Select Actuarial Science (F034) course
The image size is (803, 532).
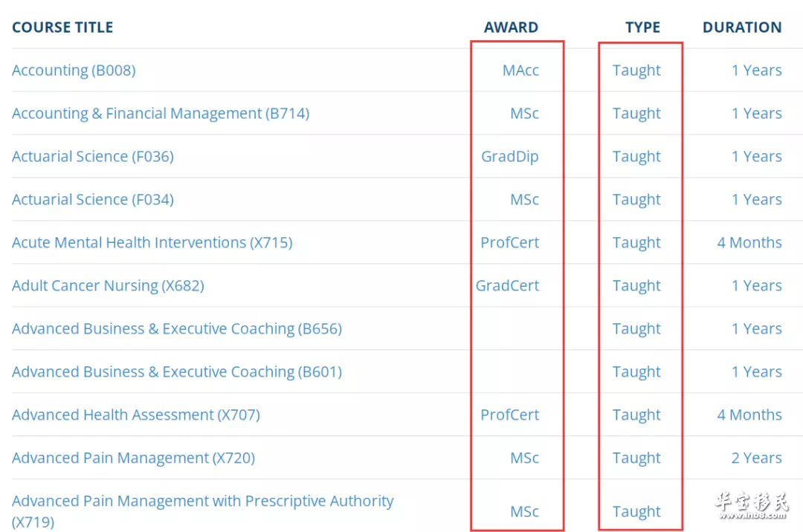click(93, 199)
